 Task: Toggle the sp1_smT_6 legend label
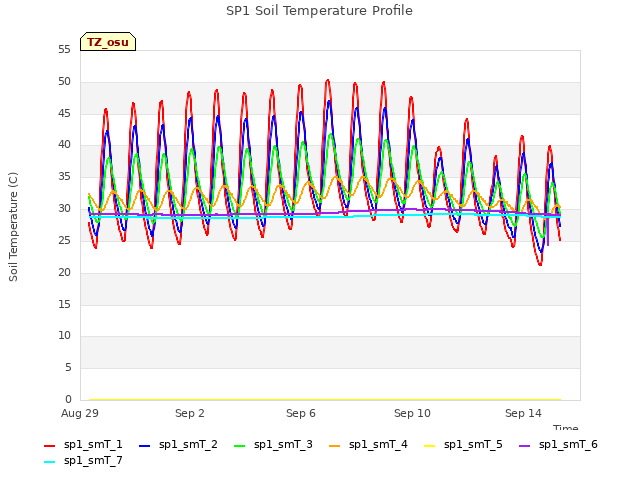[568, 444]
